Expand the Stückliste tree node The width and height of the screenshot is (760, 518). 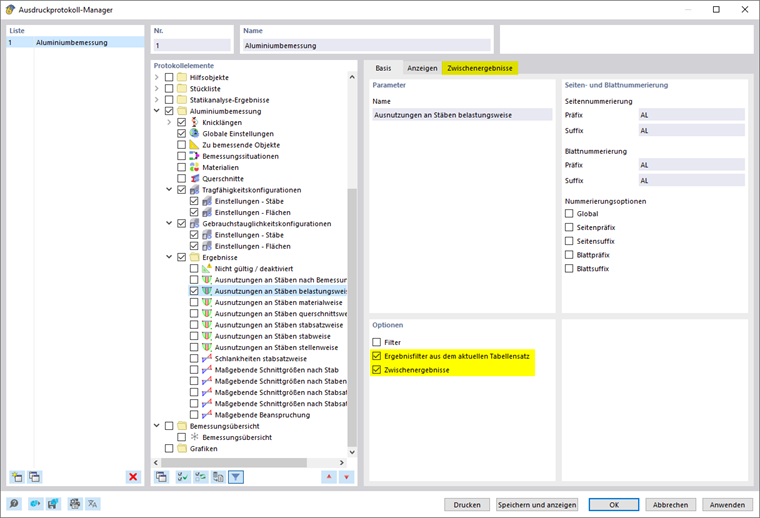point(157,88)
